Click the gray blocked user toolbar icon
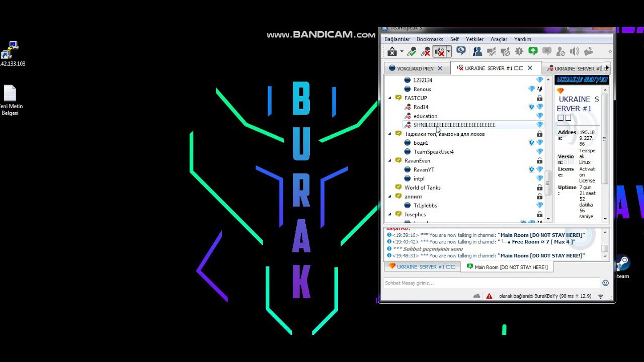The image size is (644, 362). (560, 52)
